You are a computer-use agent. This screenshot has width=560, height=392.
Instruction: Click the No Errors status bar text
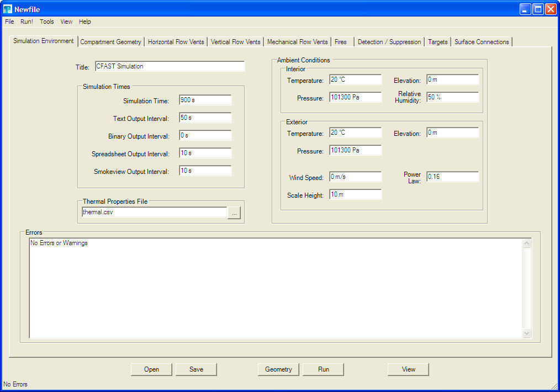point(15,384)
